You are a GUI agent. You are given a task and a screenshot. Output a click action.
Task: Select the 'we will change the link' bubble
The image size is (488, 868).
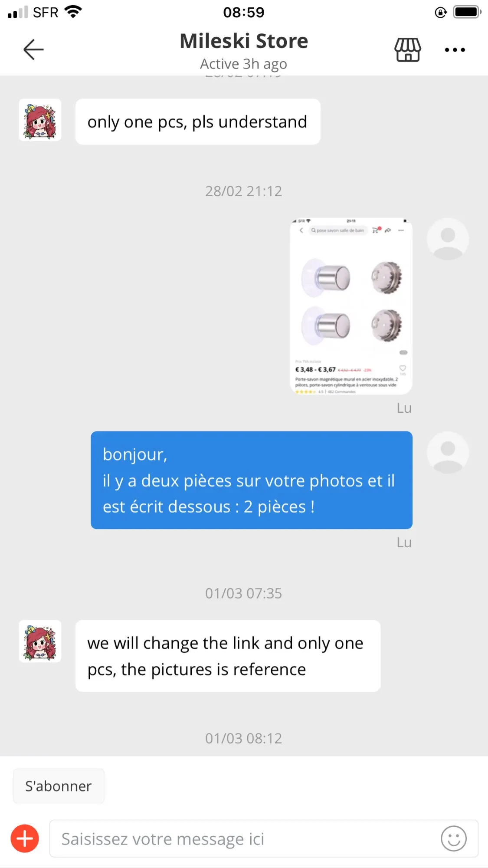tap(228, 656)
